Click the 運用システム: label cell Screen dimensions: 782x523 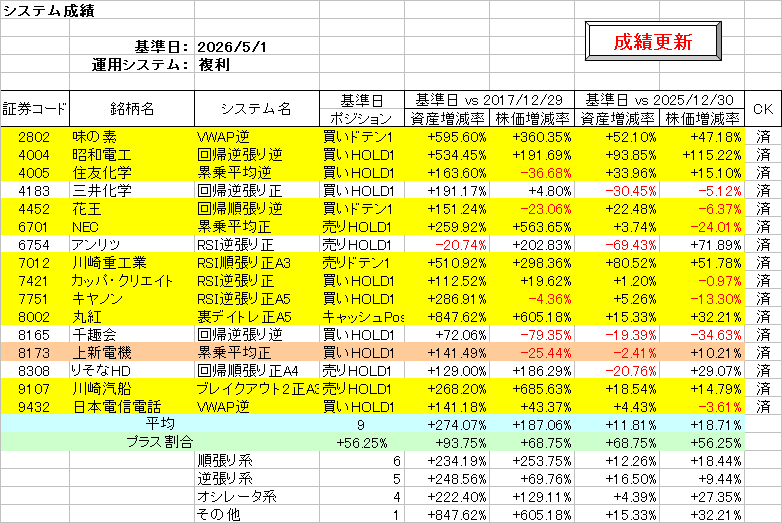(141, 64)
